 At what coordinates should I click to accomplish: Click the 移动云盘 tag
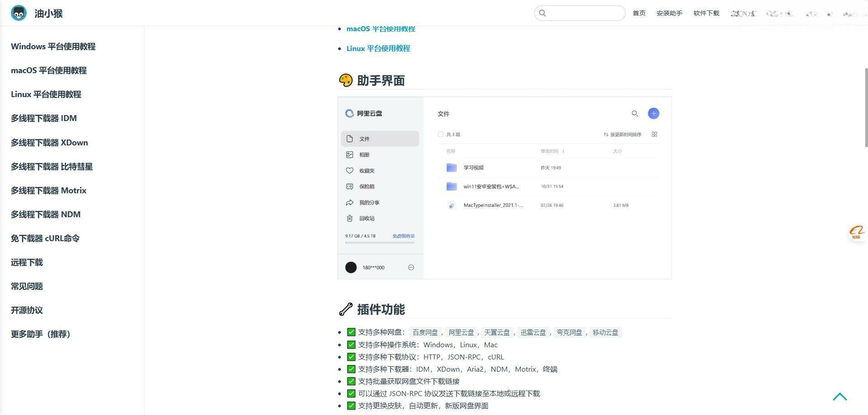click(605, 332)
